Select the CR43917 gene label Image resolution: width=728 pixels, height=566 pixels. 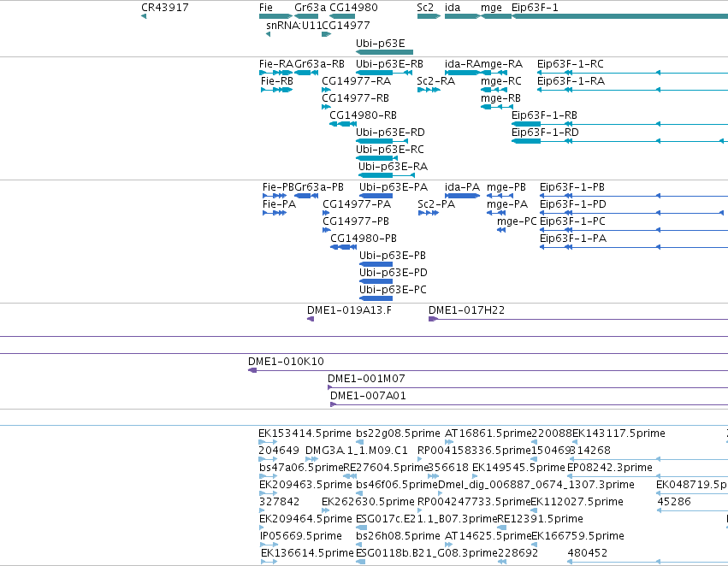[x=165, y=8]
